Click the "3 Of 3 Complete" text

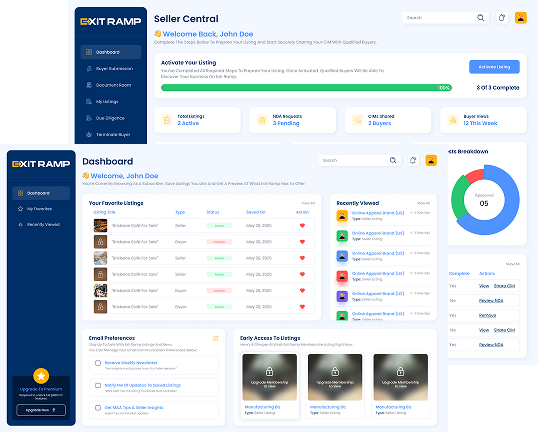click(x=498, y=88)
